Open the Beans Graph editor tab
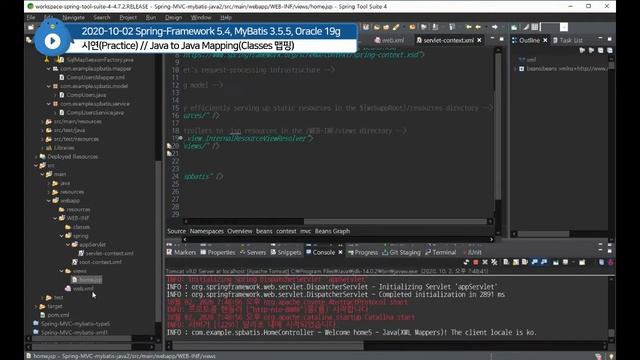 pos(332,231)
